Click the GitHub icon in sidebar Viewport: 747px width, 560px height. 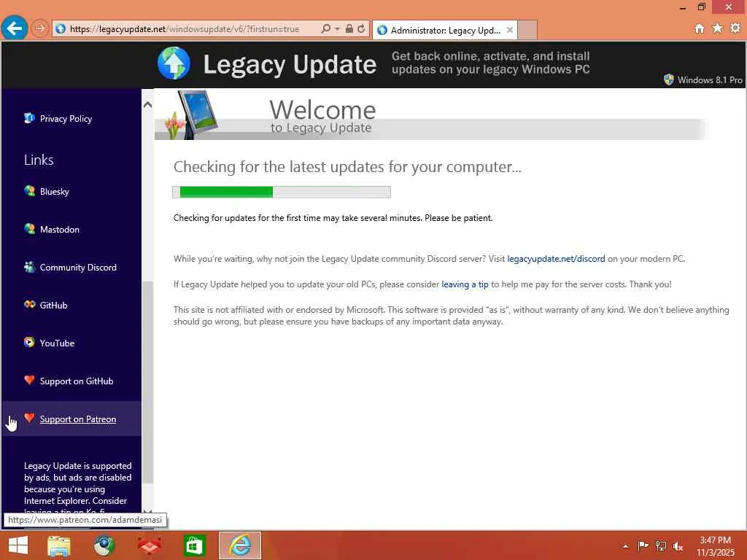pyautogui.click(x=29, y=304)
